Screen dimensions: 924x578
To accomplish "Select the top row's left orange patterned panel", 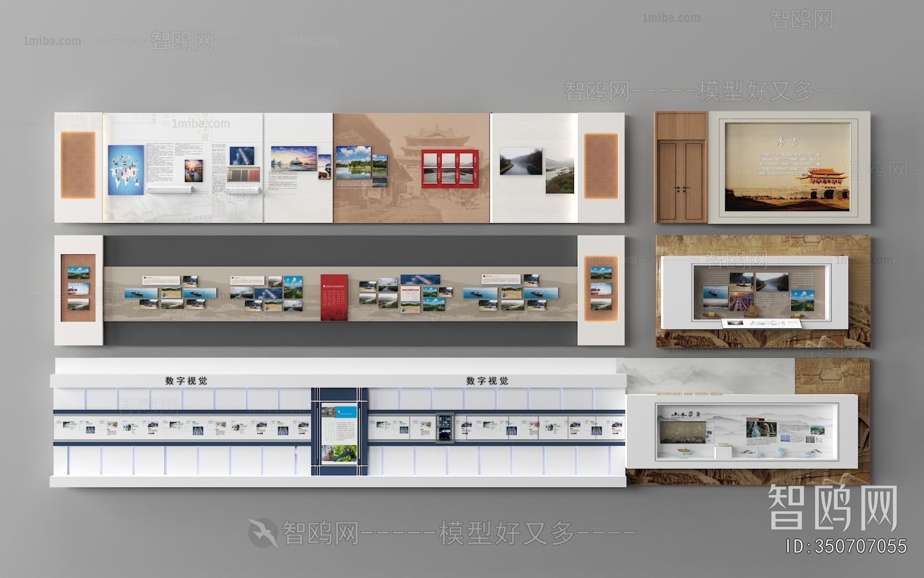I will click(x=78, y=165).
